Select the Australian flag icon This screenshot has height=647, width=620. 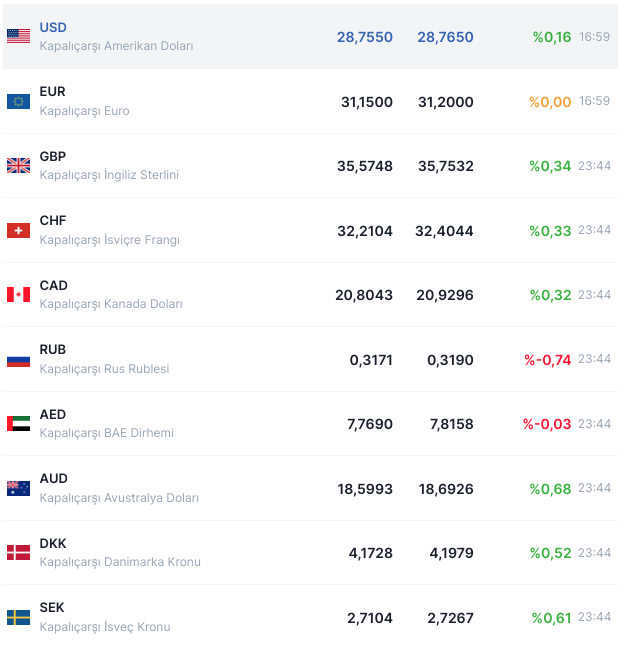click(18, 488)
